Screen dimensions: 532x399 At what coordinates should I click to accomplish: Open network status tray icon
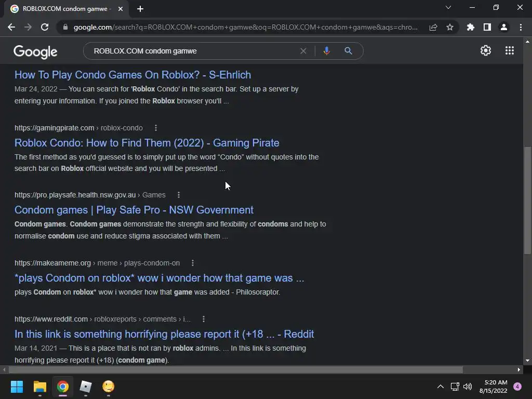455,387
